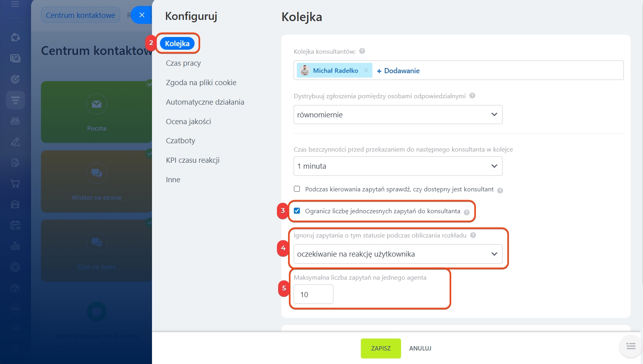Open the równomiernie distribution dropdown
Viewport: 643px width, 364px height.
click(x=398, y=115)
